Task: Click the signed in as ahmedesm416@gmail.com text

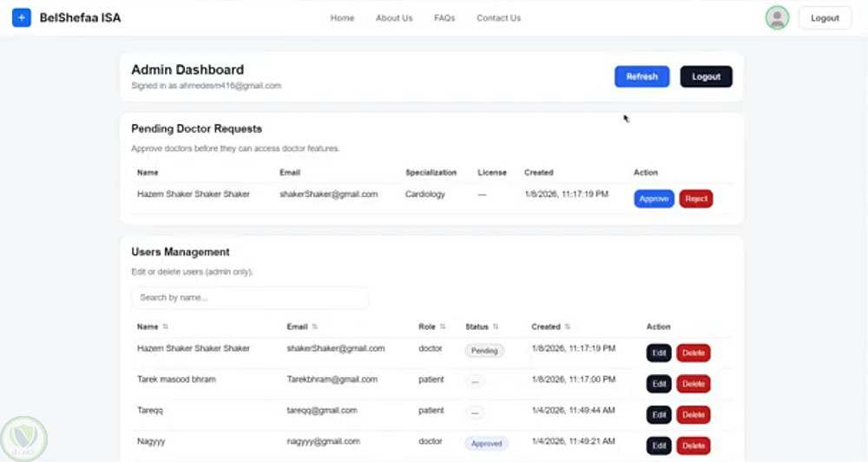Action: 206,86
